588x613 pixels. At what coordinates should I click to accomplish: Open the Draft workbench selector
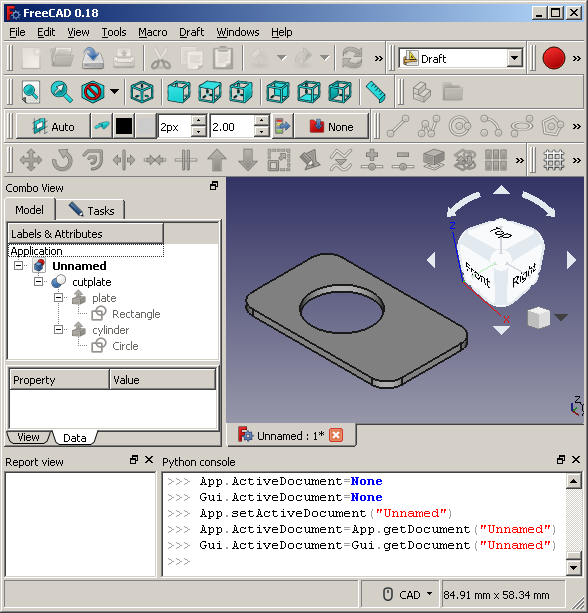(461, 59)
